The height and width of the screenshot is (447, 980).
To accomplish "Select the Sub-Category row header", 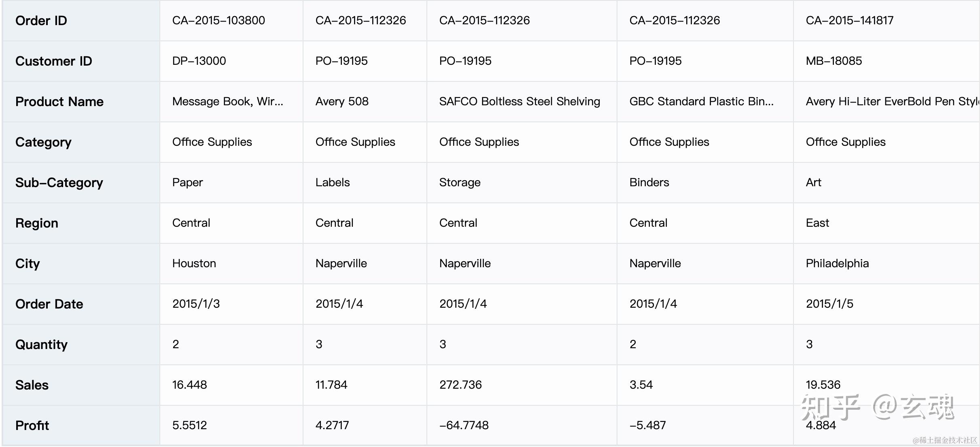I will (x=59, y=183).
